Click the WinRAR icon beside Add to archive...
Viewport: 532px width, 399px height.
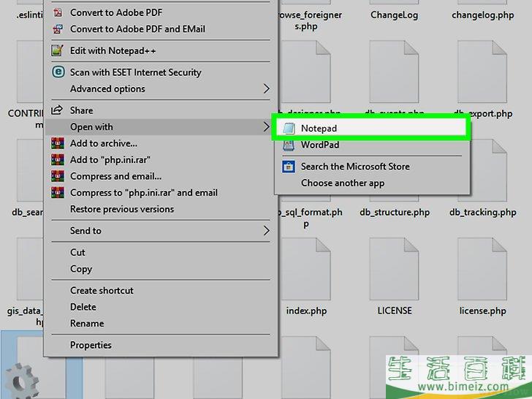pyautogui.click(x=58, y=143)
